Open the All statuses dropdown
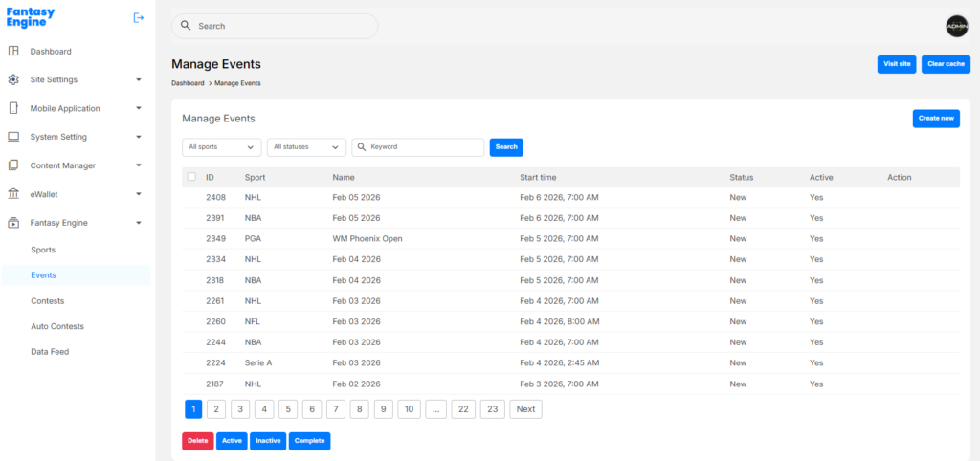The height and width of the screenshot is (461, 980). pos(306,147)
